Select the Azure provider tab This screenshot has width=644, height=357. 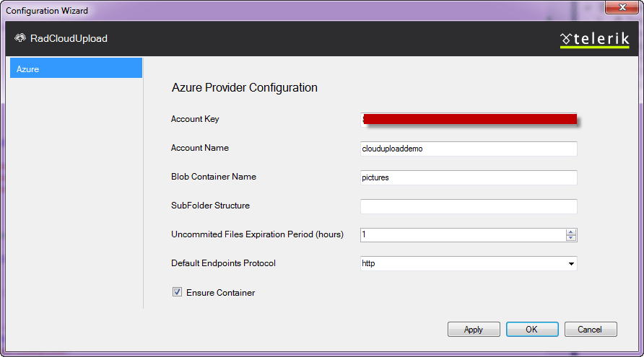point(76,68)
